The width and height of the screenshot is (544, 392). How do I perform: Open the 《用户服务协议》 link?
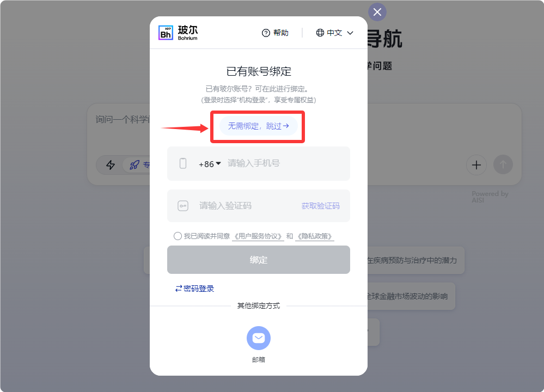point(258,236)
